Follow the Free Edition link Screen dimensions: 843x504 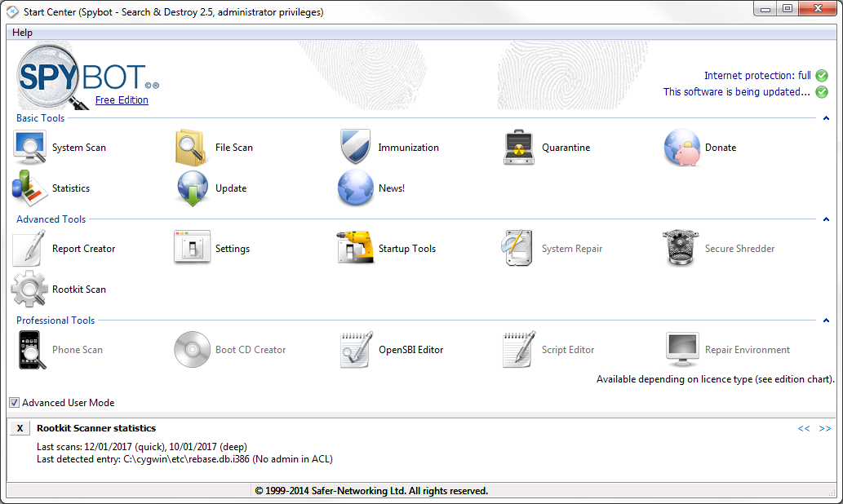[122, 100]
